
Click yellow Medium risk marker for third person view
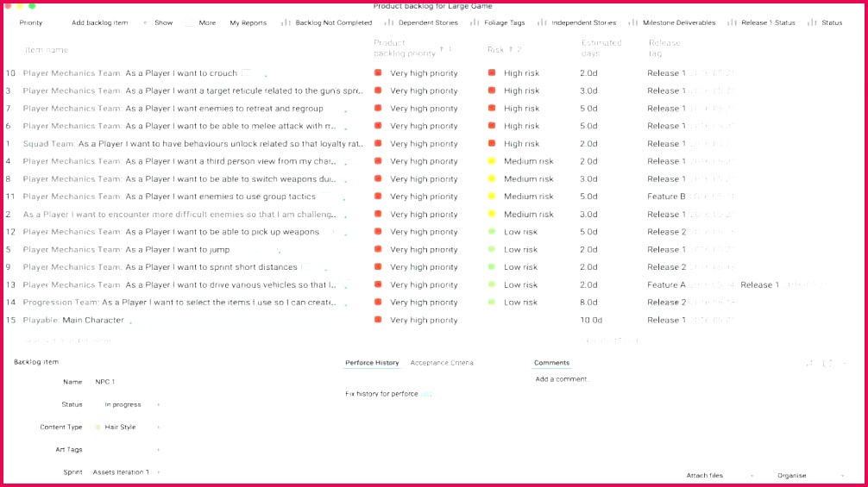point(492,161)
